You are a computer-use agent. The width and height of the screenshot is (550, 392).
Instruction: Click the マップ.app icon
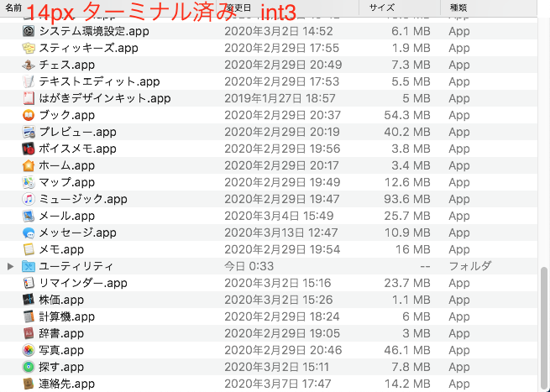point(29,182)
